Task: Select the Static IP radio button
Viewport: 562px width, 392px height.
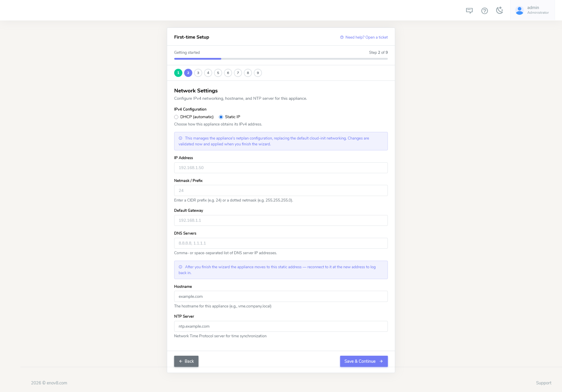Action: point(221,117)
